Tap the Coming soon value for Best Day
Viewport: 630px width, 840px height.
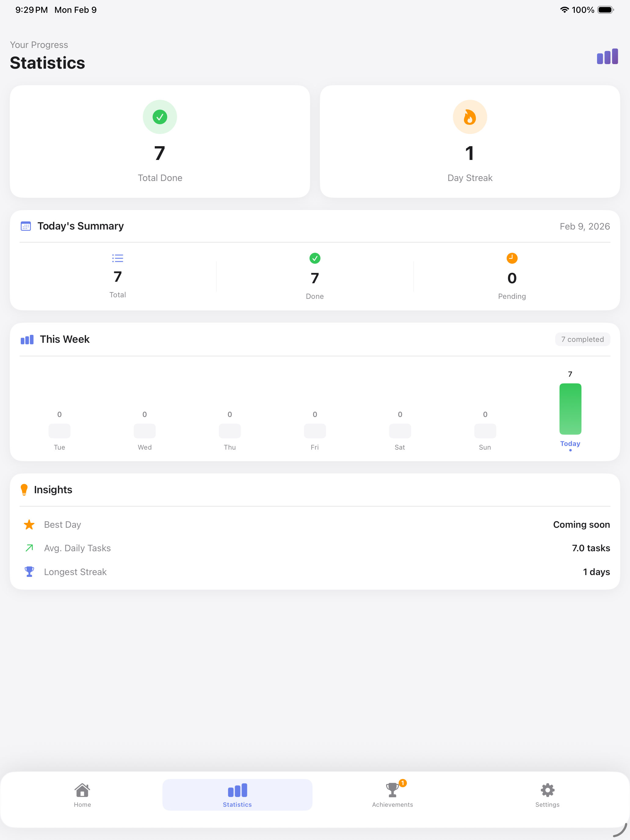point(581,525)
